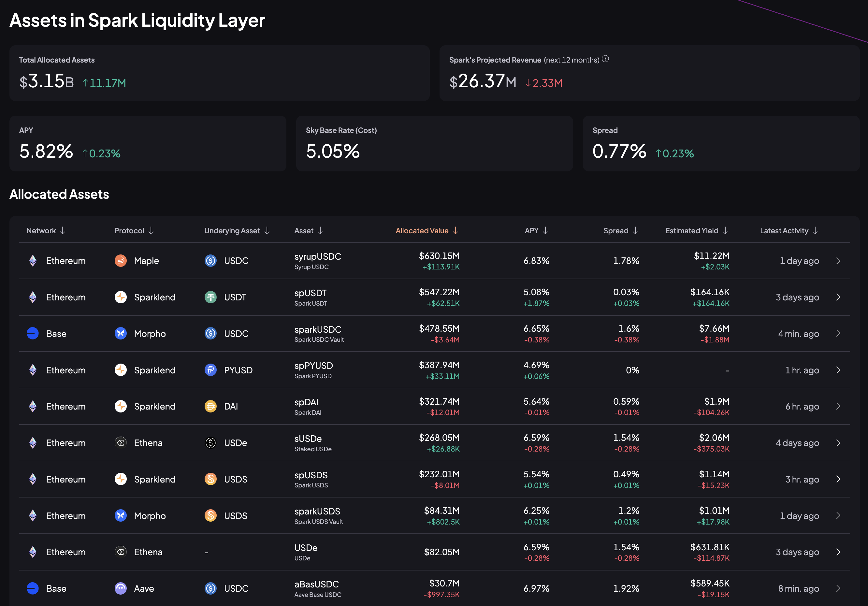Click the USDe icon in sUSDe row
868x606 pixels.
[210, 443]
